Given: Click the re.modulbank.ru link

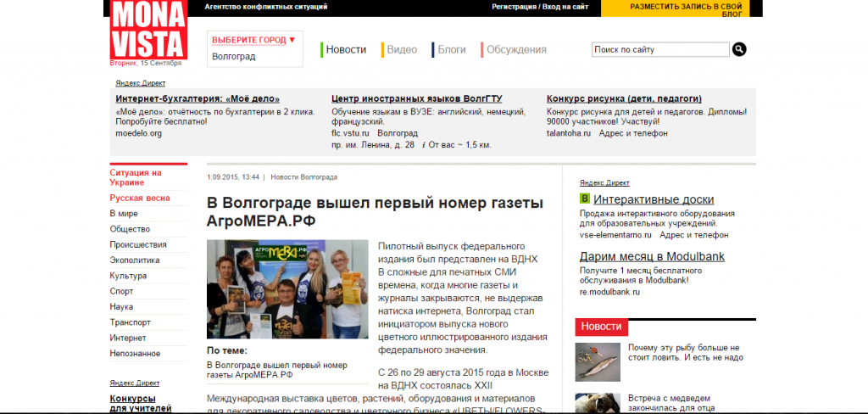Looking at the screenshot, I should [609, 292].
